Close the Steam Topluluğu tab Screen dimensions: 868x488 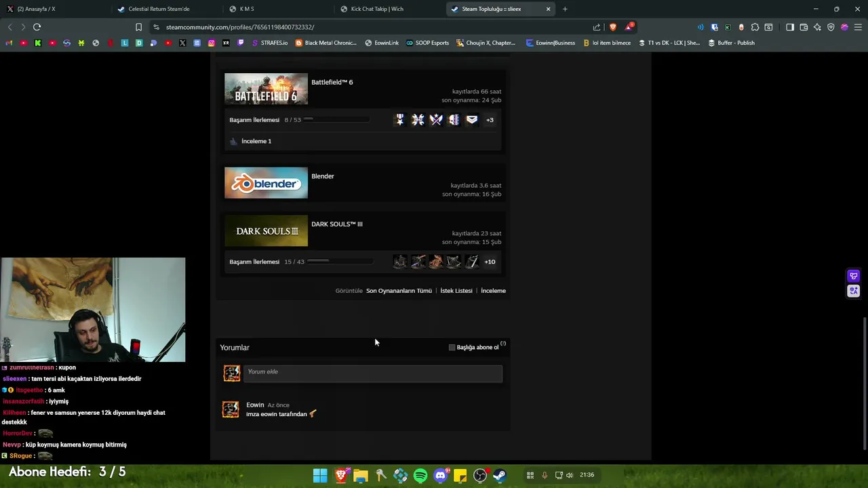[x=548, y=9]
